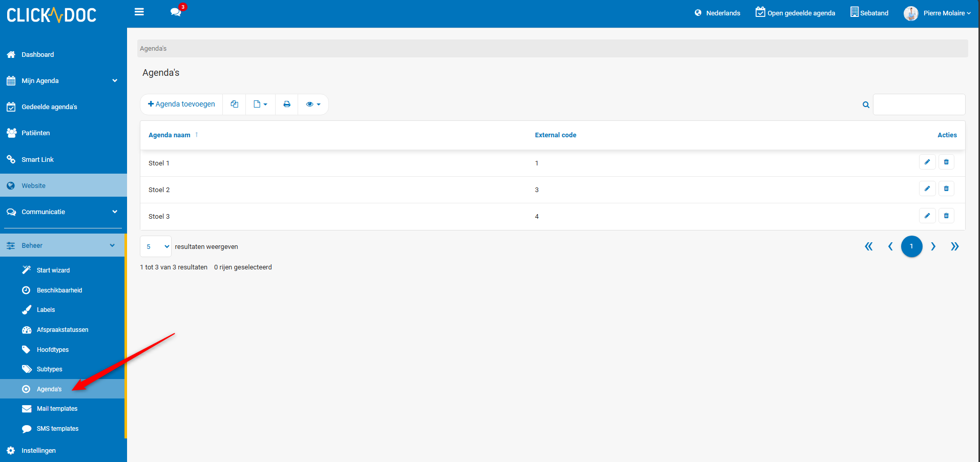Image resolution: width=980 pixels, height=462 pixels.
Task: Open the results per page dropdown
Action: pyautogui.click(x=155, y=246)
